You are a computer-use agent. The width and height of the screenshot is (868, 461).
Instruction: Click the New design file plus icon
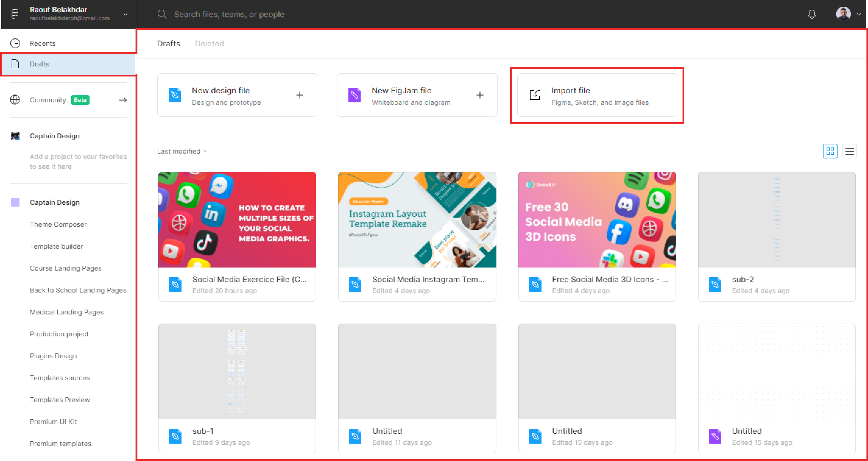click(300, 95)
